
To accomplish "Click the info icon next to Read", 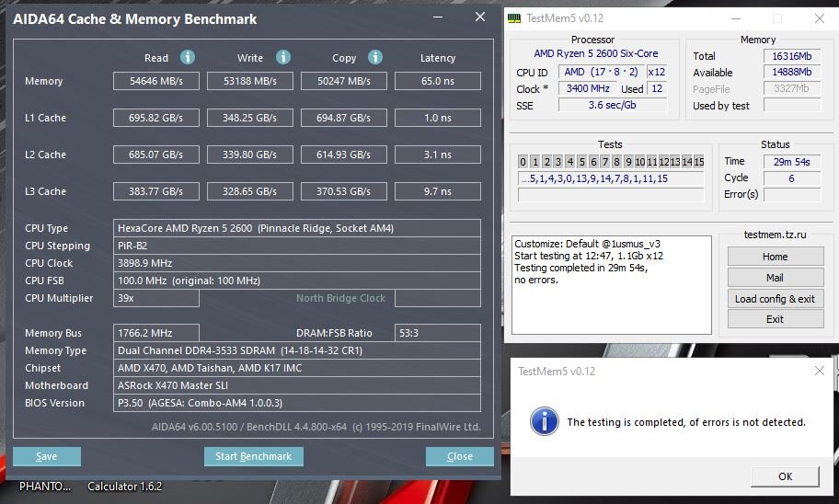I will coord(188,57).
